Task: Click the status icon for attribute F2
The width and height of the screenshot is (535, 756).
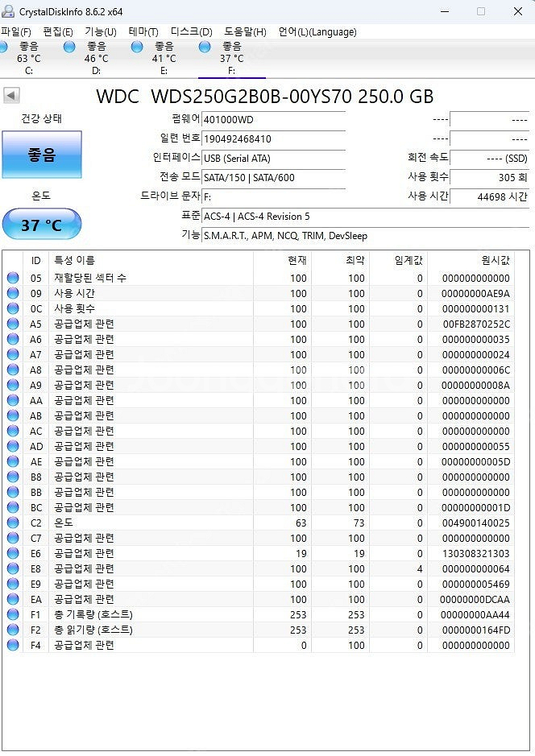Action: pos(13,630)
